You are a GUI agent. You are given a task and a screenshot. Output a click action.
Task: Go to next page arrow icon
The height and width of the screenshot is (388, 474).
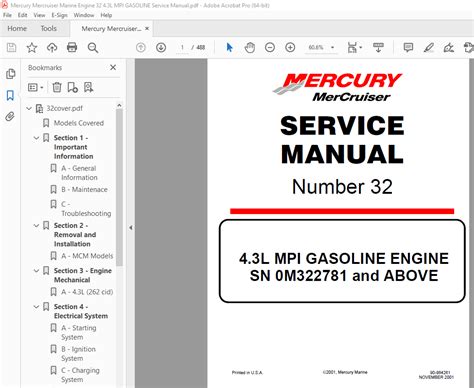point(161,48)
